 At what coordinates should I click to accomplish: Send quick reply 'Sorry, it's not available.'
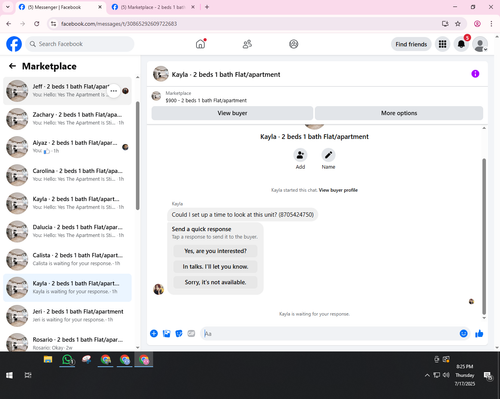pyautogui.click(x=215, y=282)
